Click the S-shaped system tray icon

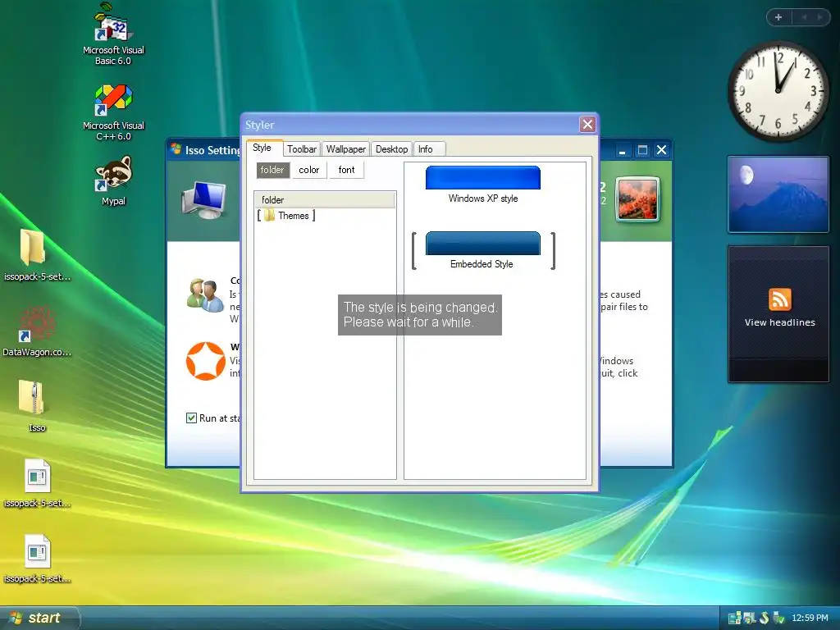tap(765, 618)
